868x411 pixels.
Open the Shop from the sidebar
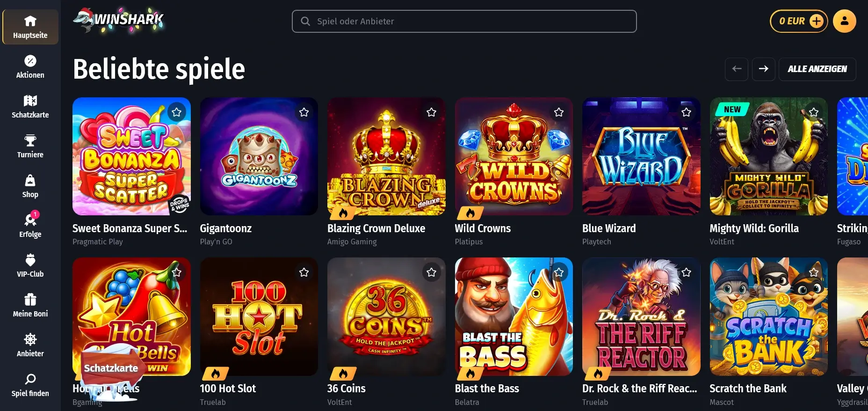point(30,186)
